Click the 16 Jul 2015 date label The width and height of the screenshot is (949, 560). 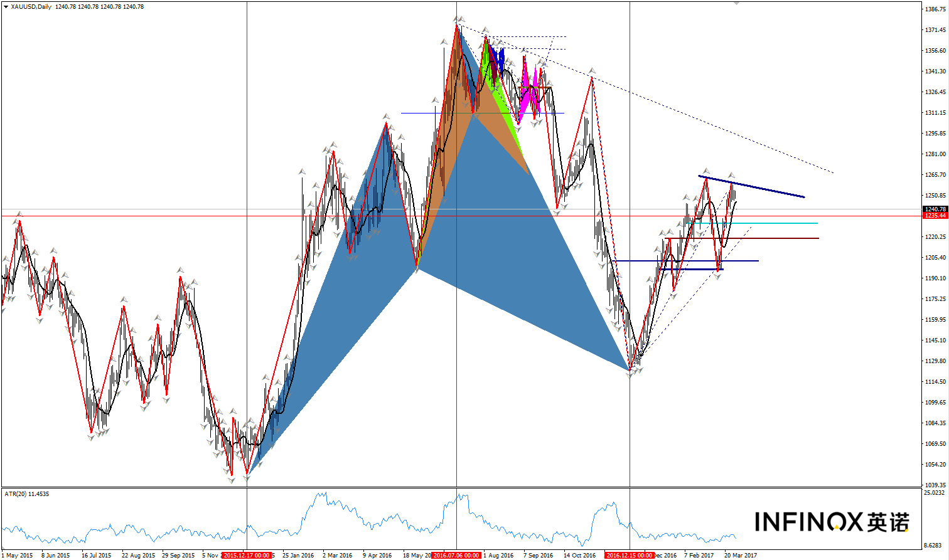(96, 555)
